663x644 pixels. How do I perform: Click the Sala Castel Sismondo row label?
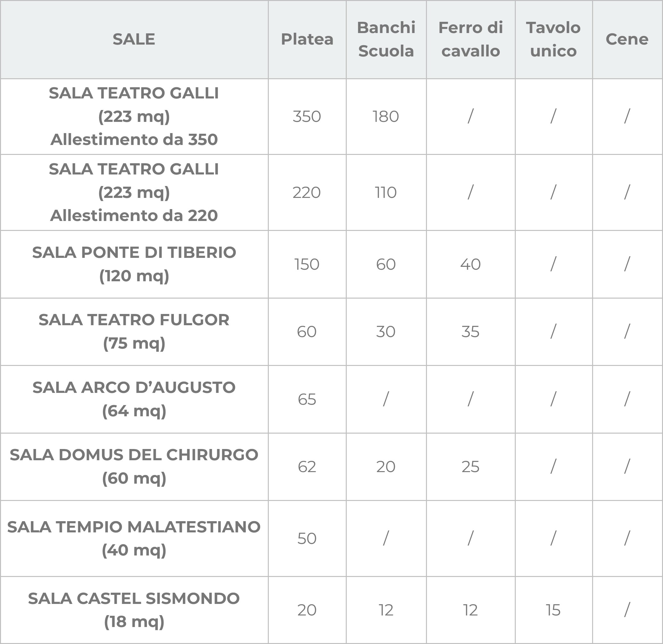(x=134, y=610)
